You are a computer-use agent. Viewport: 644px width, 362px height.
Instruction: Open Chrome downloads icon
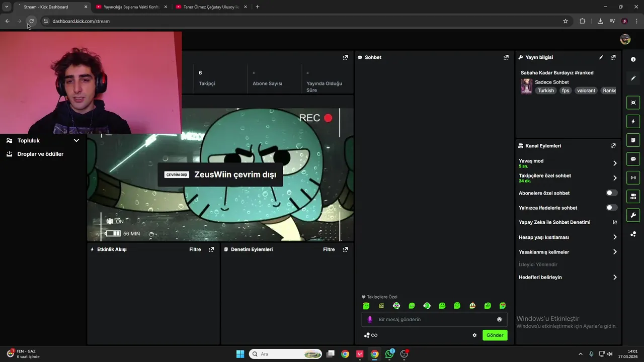(600, 21)
